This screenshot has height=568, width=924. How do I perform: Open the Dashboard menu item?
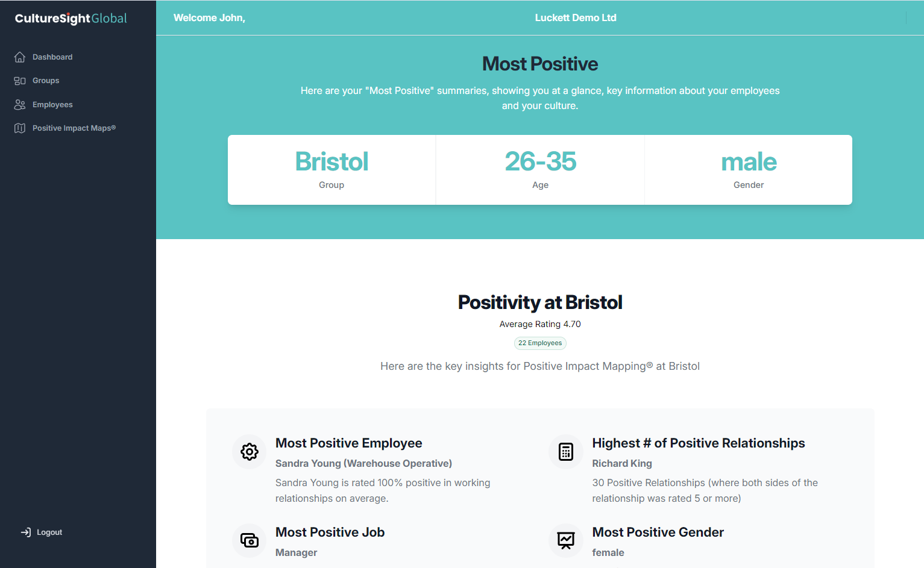[52, 57]
